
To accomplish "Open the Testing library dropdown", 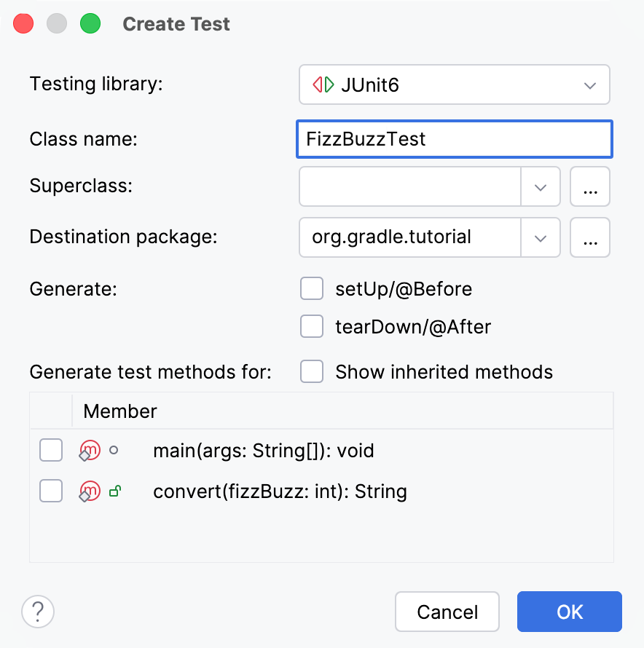I will click(x=591, y=84).
